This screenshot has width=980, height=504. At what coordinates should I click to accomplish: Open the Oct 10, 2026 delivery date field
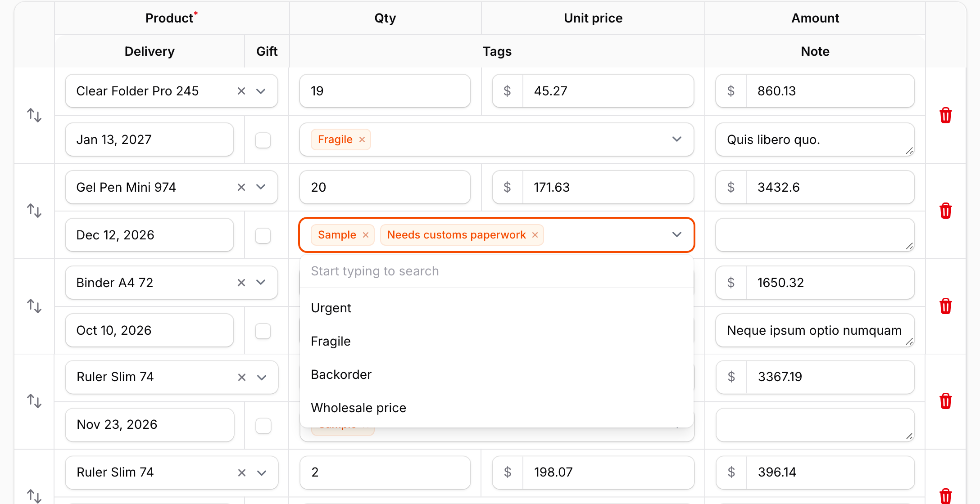pos(150,330)
